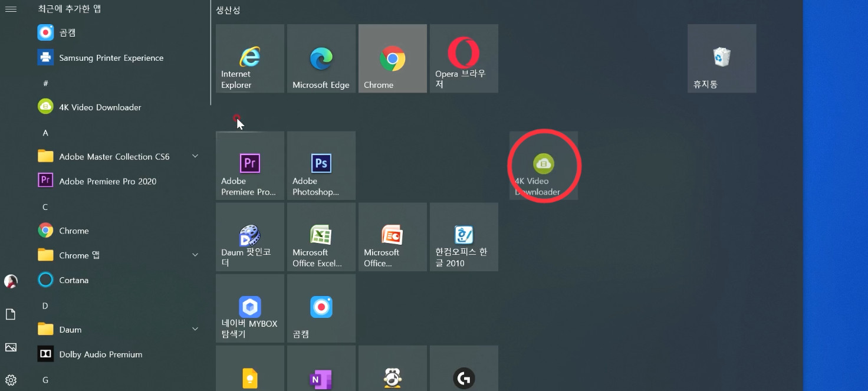This screenshot has width=868, height=391.
Task: Open Settings via the gear icon
Action: (11, 380)
